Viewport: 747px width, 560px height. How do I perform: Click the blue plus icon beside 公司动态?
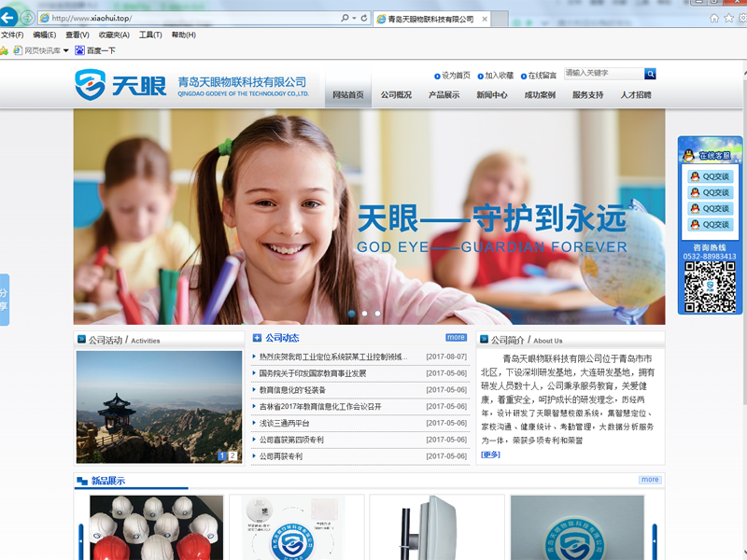(257, 338)
